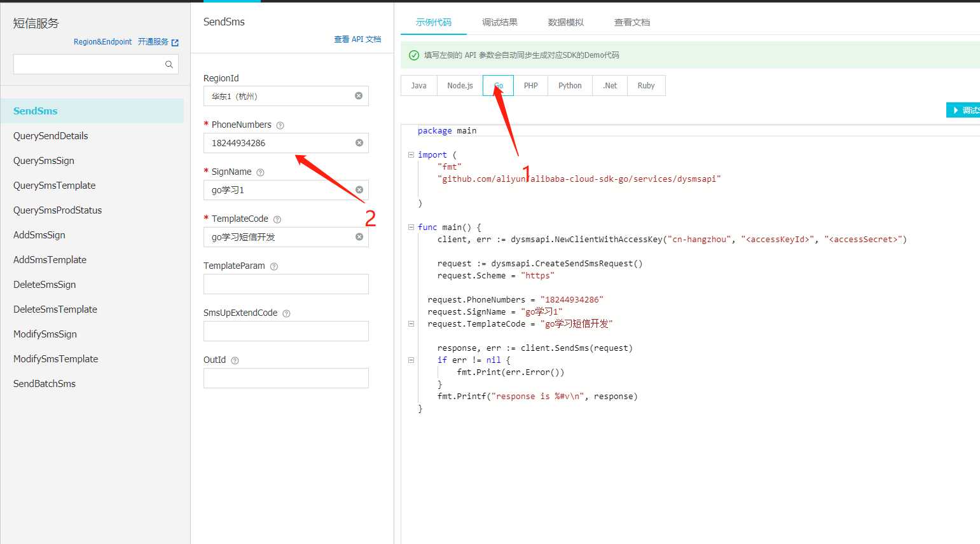Switch to the 示例代码 tab
This screenshot has height=544, width=980.
(434, 22)
